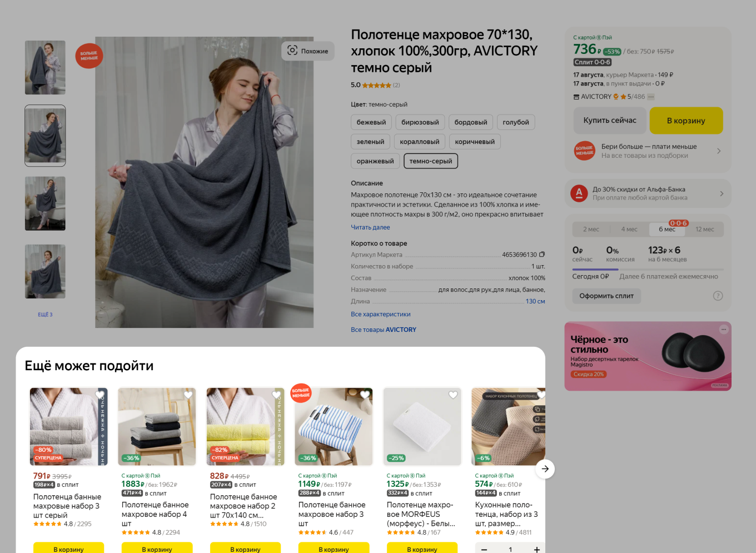Pick the оранжевый color option
The height and width of the screenshot is (553, 756).
[375, 161]
